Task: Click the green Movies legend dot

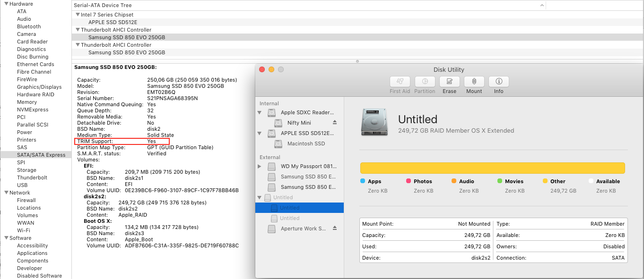Action: (x=500, y=181)
